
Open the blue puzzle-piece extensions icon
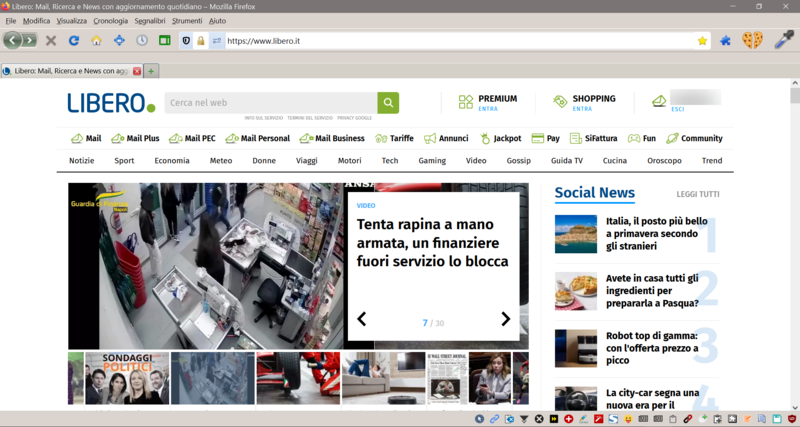point(725,41)
